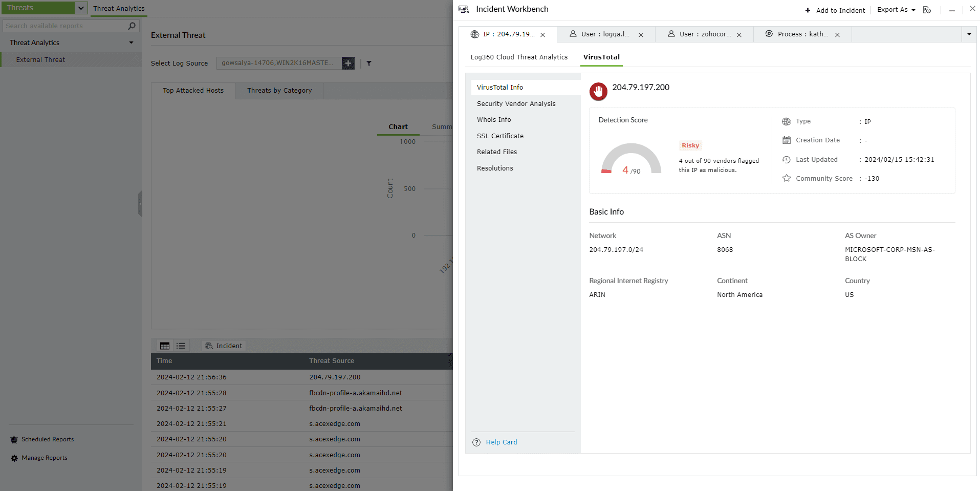Click the detection score gauge
Screen dimensions: 980x491
[631, 159]
